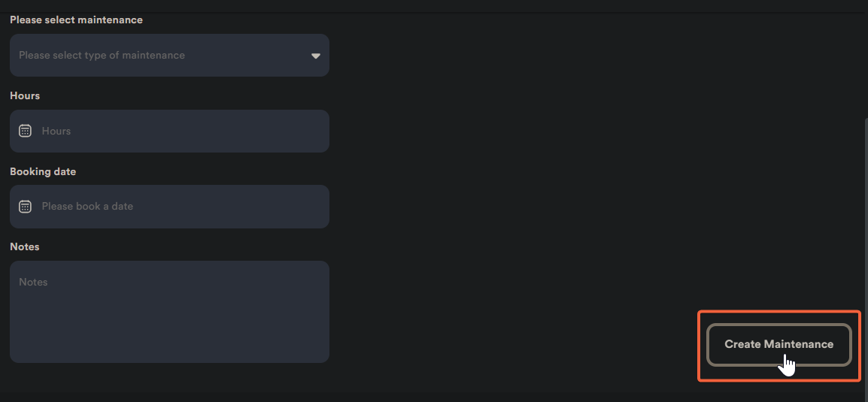This screenshot has height=402, width=868.
Task: Click the 'Please select type of maintenance' placeholder
Action: click(x=102, y=55)
